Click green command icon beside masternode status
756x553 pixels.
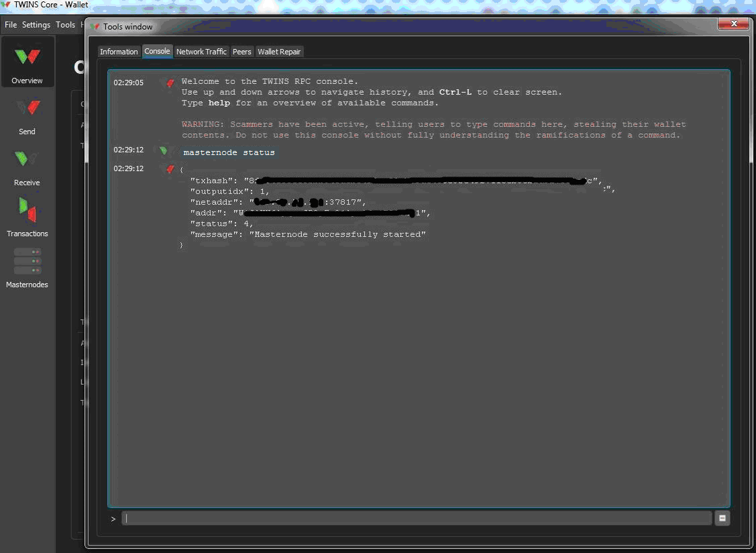tap(164, 151)
